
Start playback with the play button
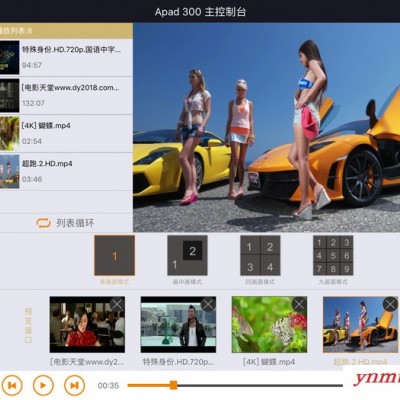43,385
